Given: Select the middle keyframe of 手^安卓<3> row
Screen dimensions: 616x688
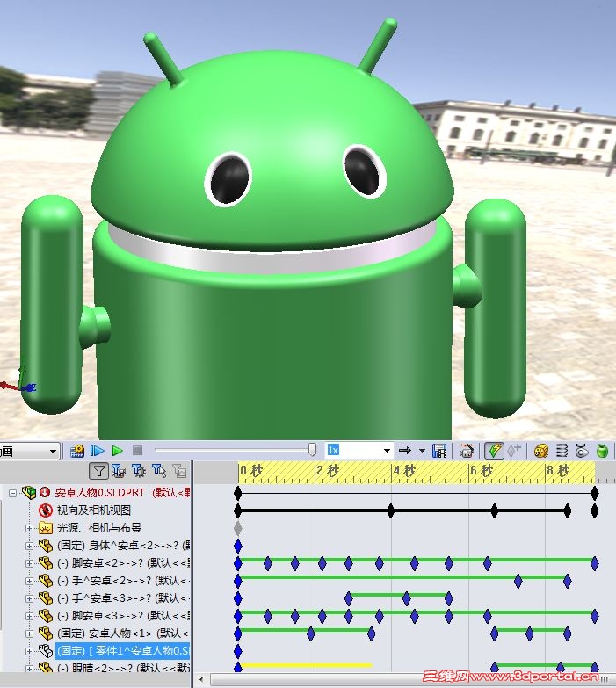Looking at the screenshot, I should pos(406,598).
